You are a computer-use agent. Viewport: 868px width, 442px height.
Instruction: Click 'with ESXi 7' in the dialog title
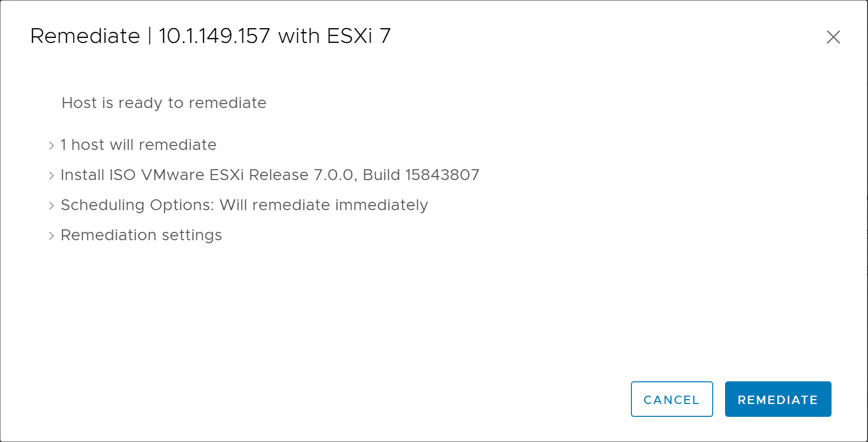334,37
